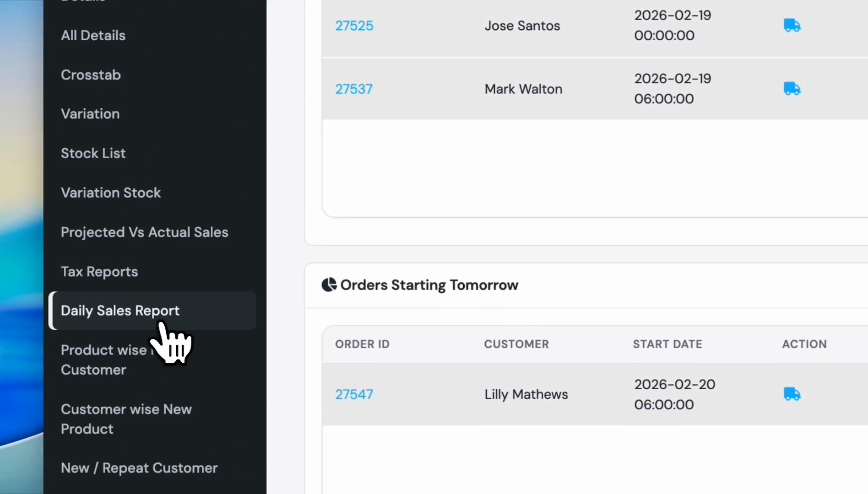Open Customer wise New Product report

[126, 419]
